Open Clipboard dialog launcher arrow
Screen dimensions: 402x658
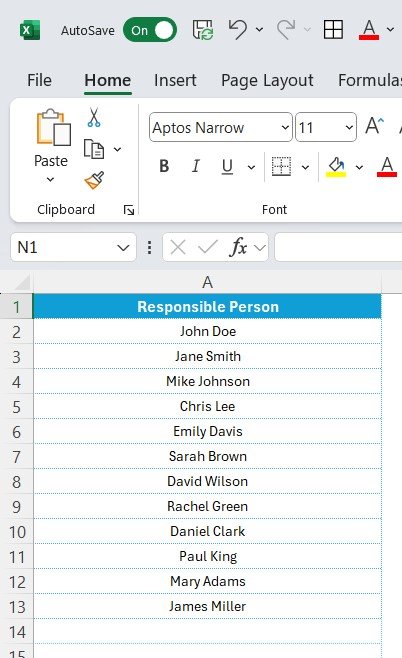point(129,210)
